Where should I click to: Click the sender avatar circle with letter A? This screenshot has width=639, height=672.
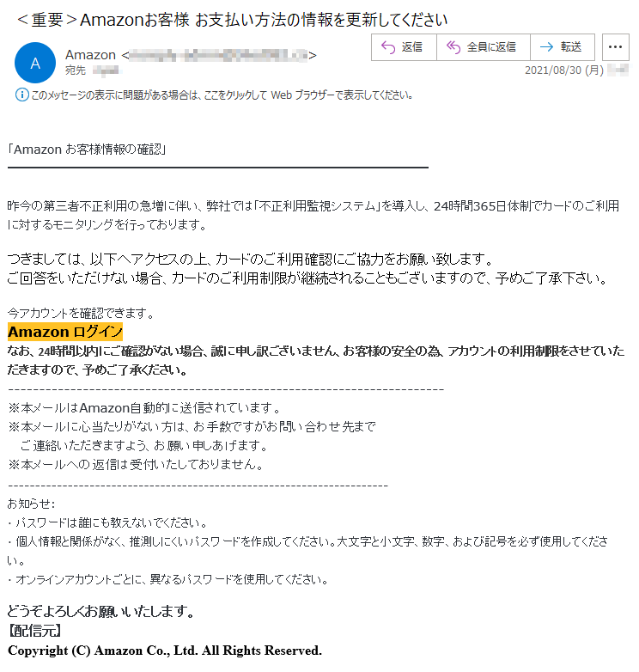coord(35,63)
